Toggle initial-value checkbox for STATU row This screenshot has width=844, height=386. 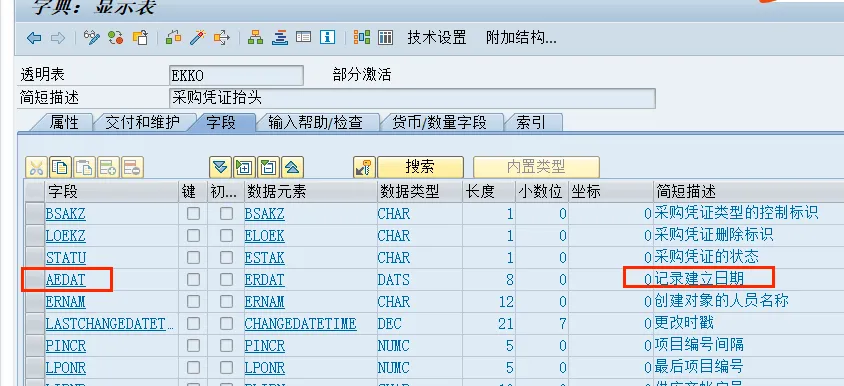tap(226, 257)
